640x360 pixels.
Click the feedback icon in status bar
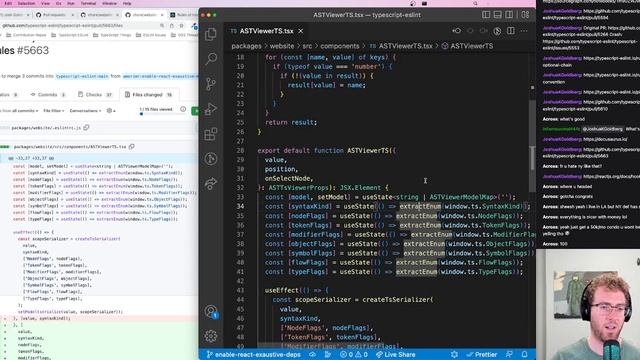[509, 355]
